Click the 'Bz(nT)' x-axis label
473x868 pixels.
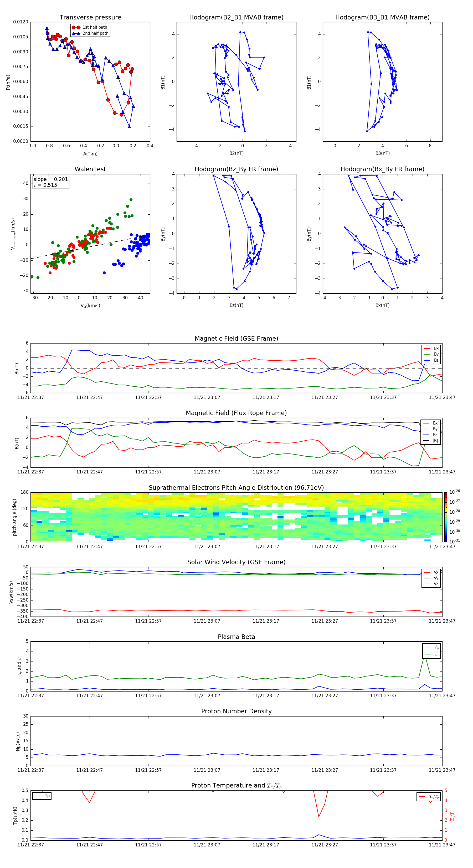(x=236, y=305)
